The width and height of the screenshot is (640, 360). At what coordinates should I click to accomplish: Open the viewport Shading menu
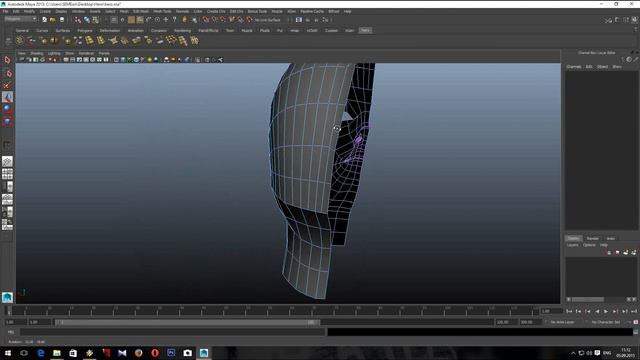37,53
